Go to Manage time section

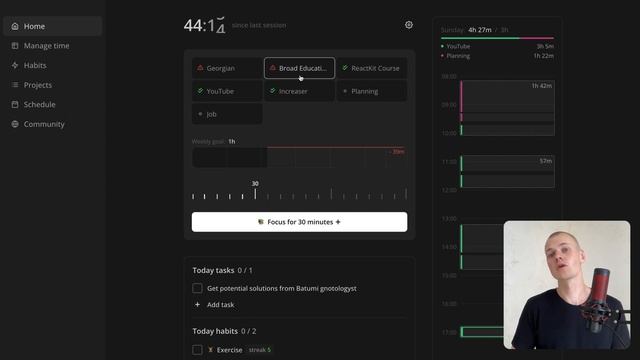tap(52, 46)
